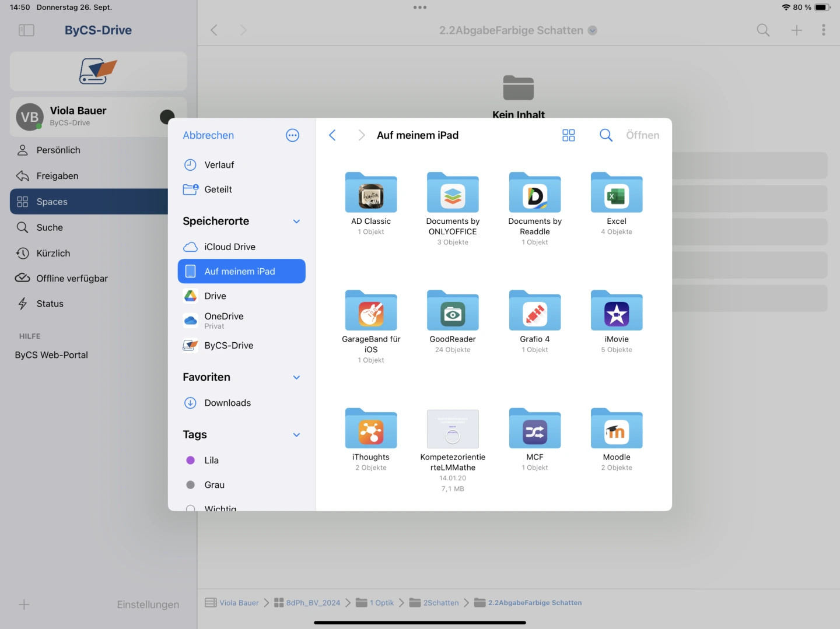The width and height of the screenshot is (840, 629).
Task: Open the Documents by Readdle folder
Action: 535,193
